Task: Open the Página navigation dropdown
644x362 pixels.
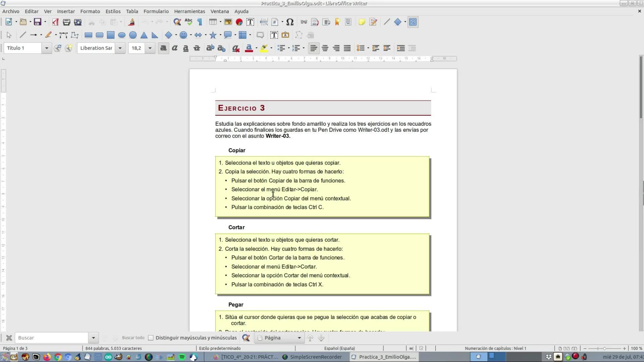Action: pyautogui.click(x=299, y=338)
